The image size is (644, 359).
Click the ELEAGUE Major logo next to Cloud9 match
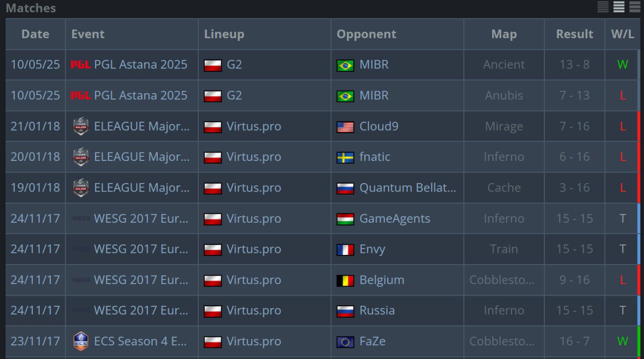point(80,126)
